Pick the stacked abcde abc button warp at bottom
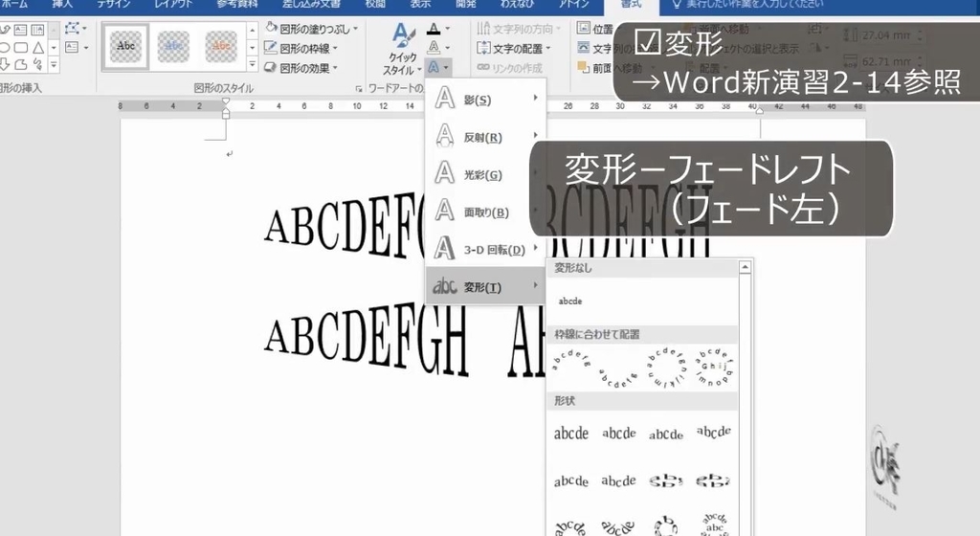Screen dimensions: 980x536 [713, 525]
